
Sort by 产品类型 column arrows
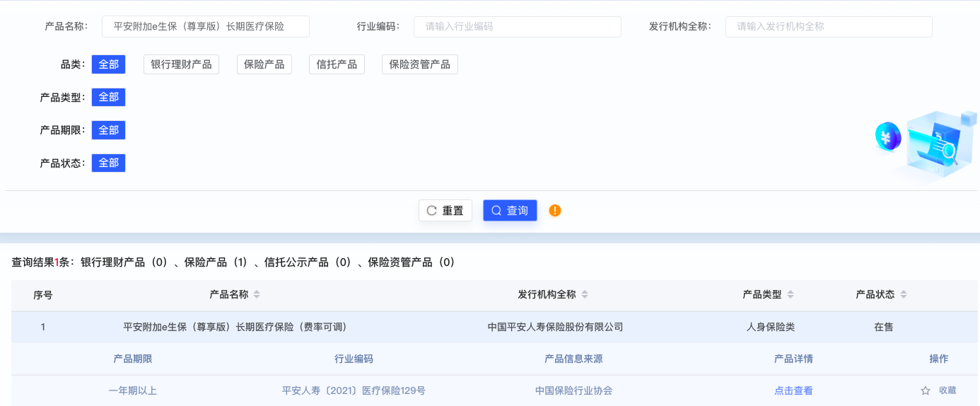[791, 295]
